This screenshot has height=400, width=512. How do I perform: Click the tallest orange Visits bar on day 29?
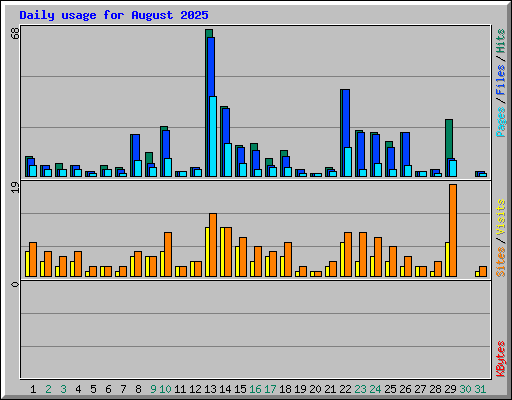(453, 230)
